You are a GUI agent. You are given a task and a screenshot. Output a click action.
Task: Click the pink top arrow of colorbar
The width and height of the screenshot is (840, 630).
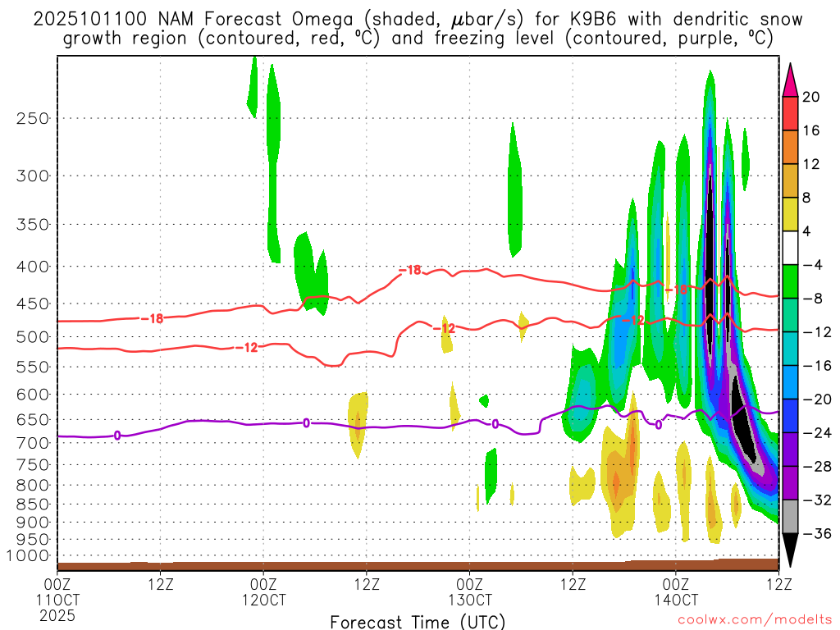(790, 80)
